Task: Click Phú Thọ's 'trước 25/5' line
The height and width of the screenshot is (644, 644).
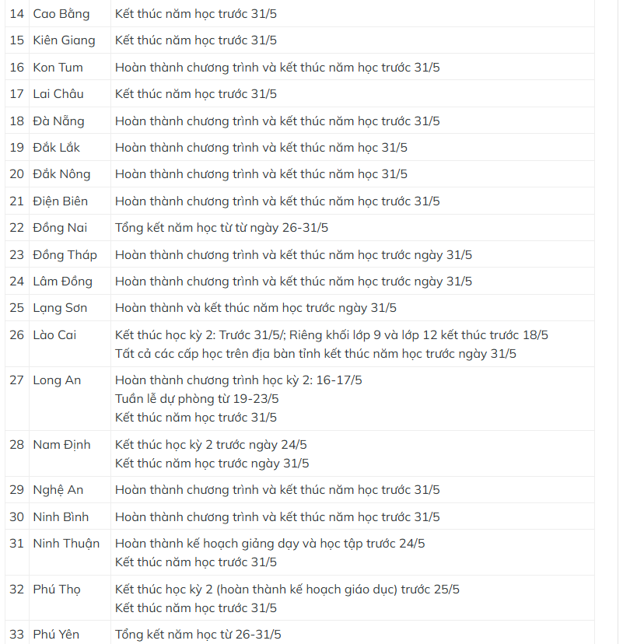Action: click(287, 590)
